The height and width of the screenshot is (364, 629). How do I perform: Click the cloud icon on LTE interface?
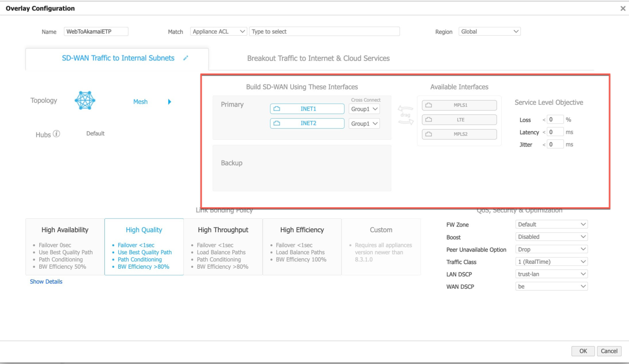429,120
